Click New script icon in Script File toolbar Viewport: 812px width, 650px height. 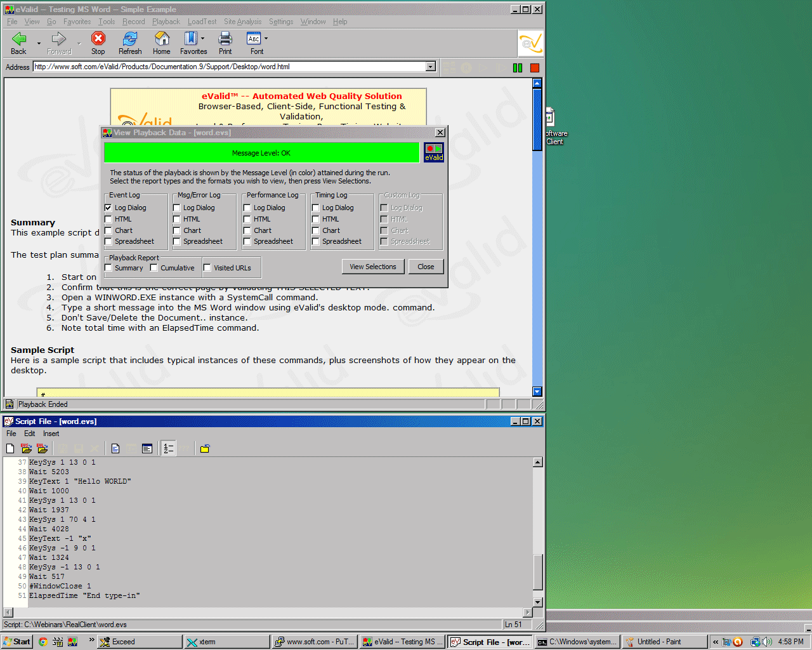tap(10, 449)
